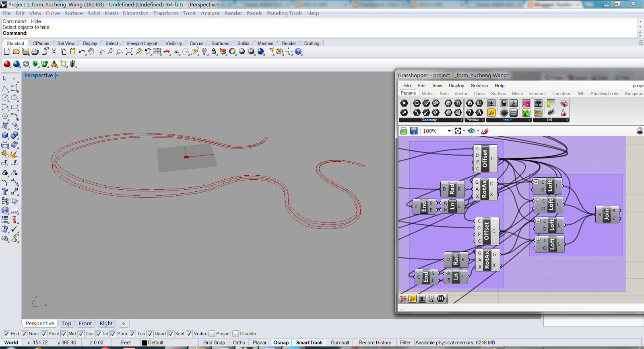This screenshot has height=349, width=644.
Task: Click the Default layer black color swatch
Action: (x=144, y=343)
